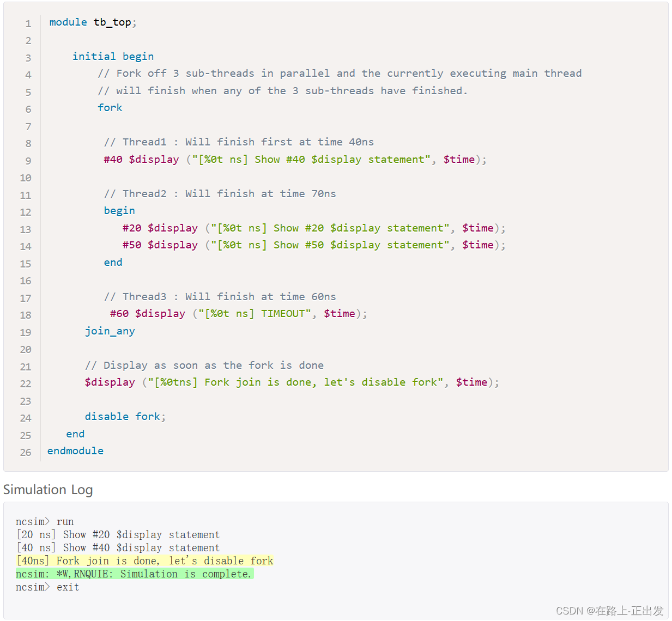672x621 pixels.
Task: Click the module keyword on line 1
Action: coord(68,22)
